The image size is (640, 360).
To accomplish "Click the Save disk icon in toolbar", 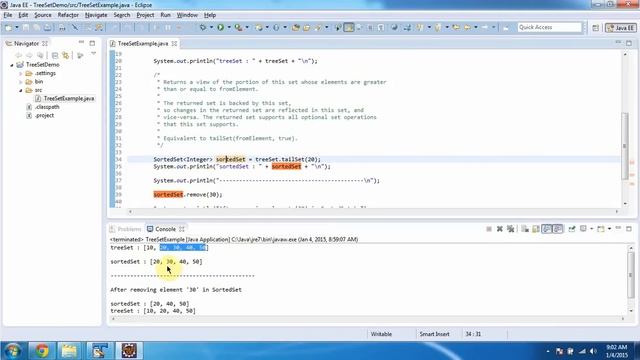I will point(26,27).
